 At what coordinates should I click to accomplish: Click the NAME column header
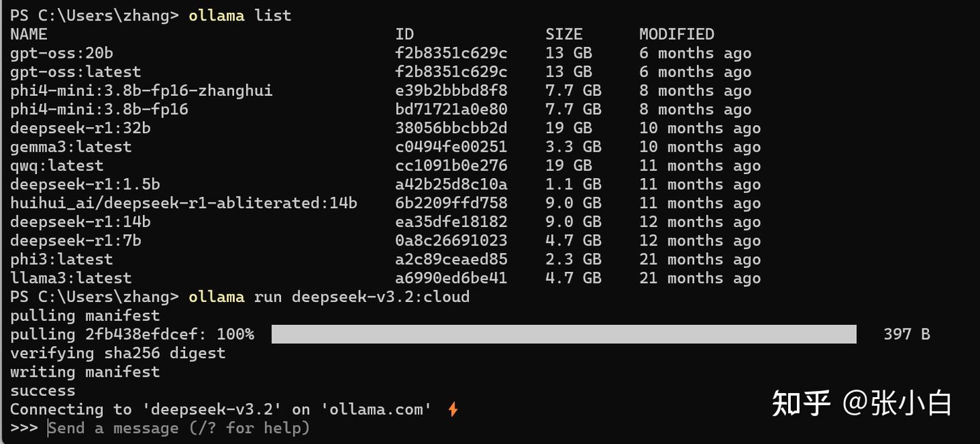tap(29, 34)
